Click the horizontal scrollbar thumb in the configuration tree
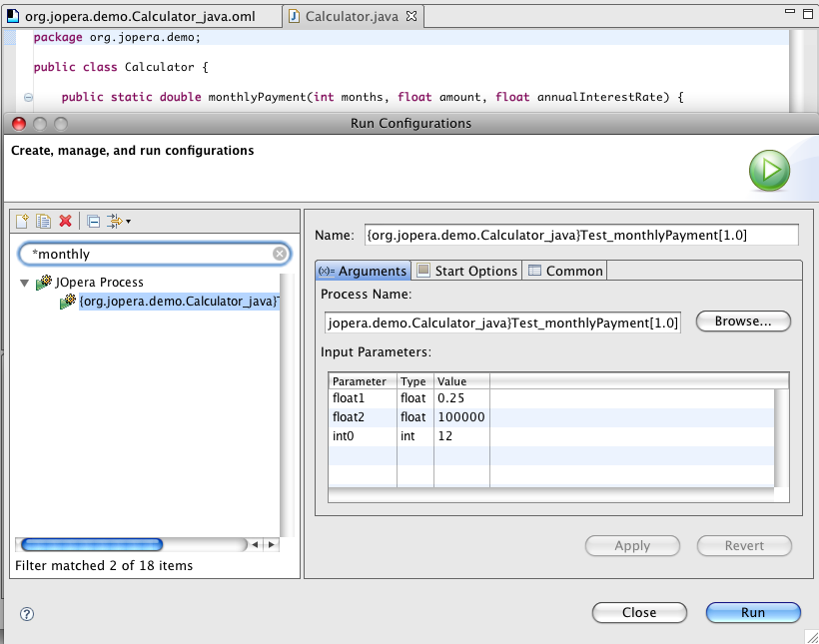Screen dimensions: 819x644 click(92, 545)
